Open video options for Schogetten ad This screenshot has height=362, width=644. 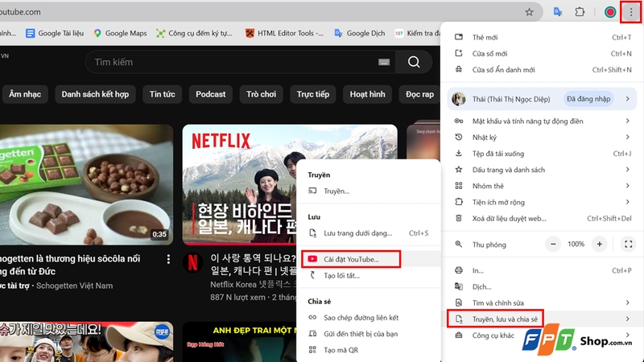(168, 259)
